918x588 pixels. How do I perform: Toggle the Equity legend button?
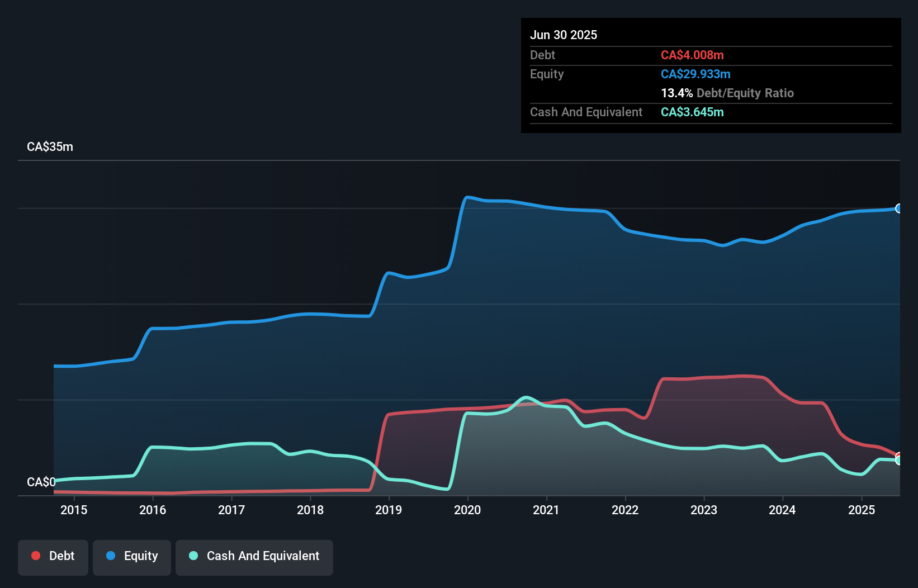pos(132,556)
